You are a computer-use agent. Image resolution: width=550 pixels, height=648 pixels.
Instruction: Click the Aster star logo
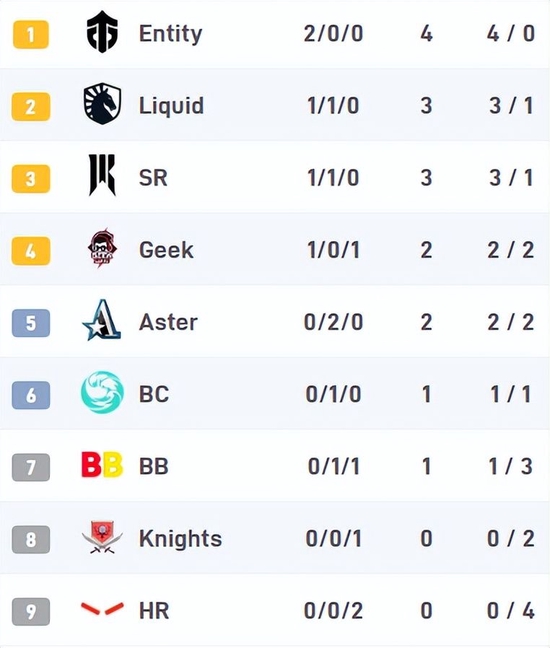click(102, 320)
